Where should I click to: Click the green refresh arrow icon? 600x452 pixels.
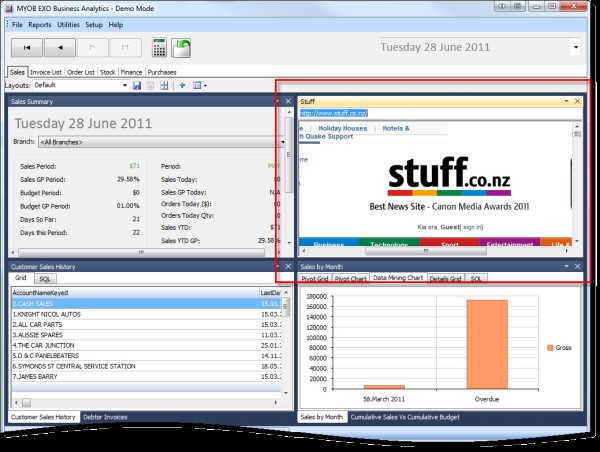pos(181,48)
